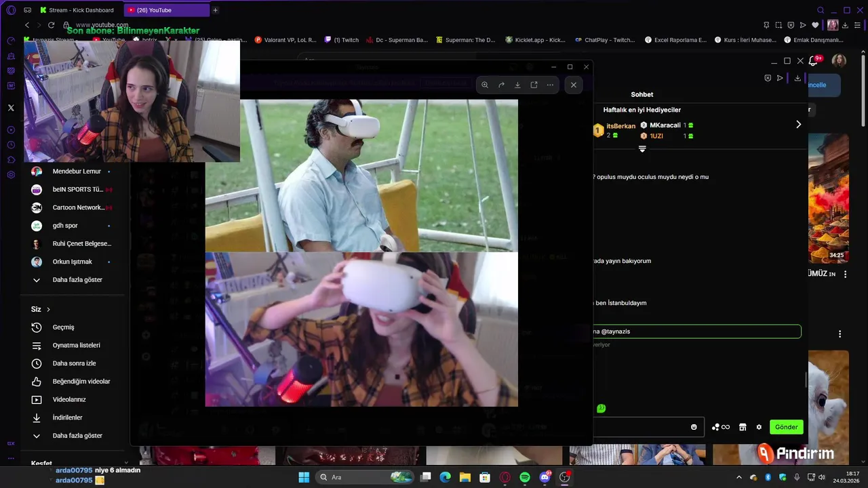Screen dimensions: 868x488
Task: Open Spotify from the taskbar
Action: pos(525,477)
